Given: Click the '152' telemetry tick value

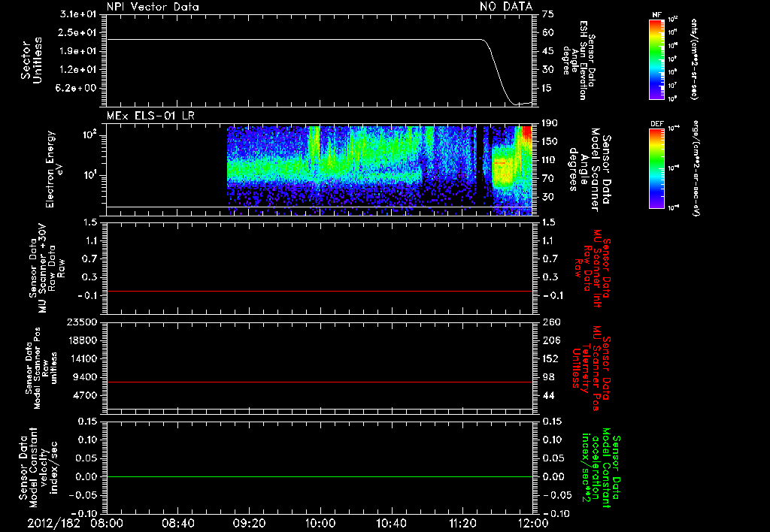Looking at the screenshot, I should pos(550,358).
